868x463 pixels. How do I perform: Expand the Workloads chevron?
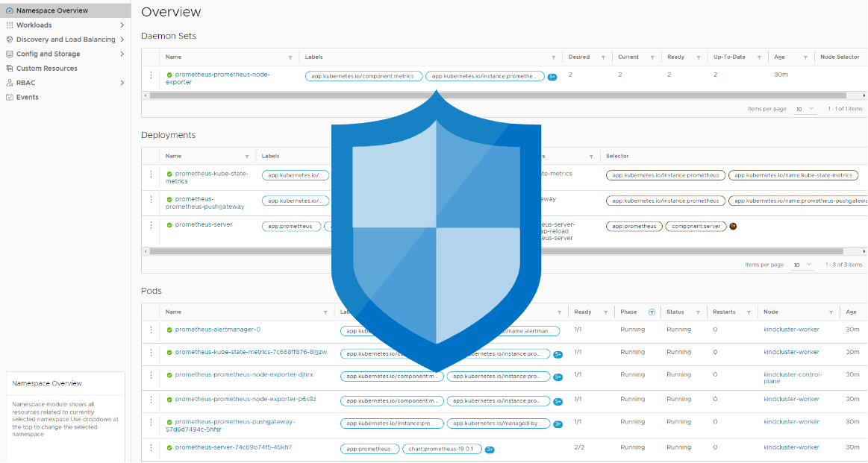click(x=122, y=25)
